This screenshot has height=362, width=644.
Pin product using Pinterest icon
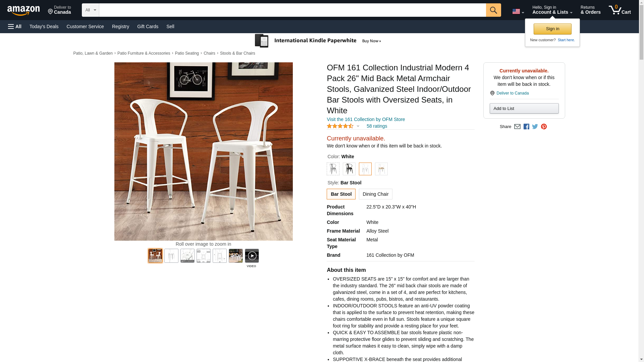[544, 127]
